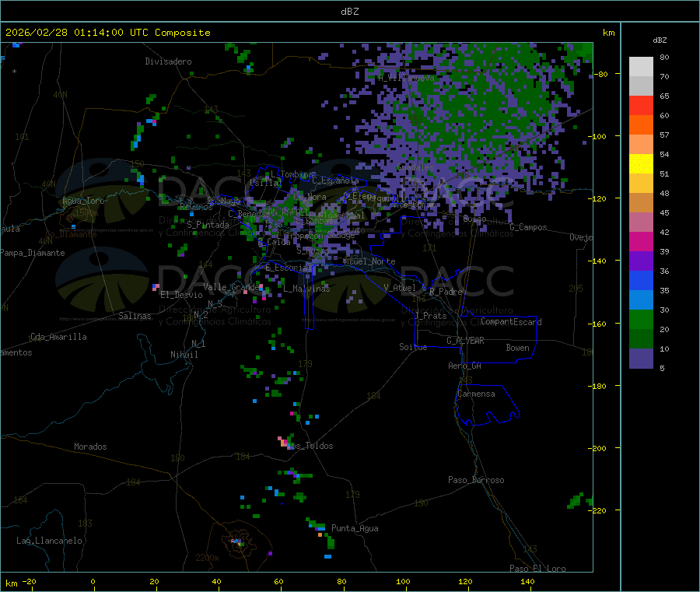The height and width of the screenshot is (592, 700).
Task: Select the red 60 dBZ legend swatch
Action: (641, 105)
